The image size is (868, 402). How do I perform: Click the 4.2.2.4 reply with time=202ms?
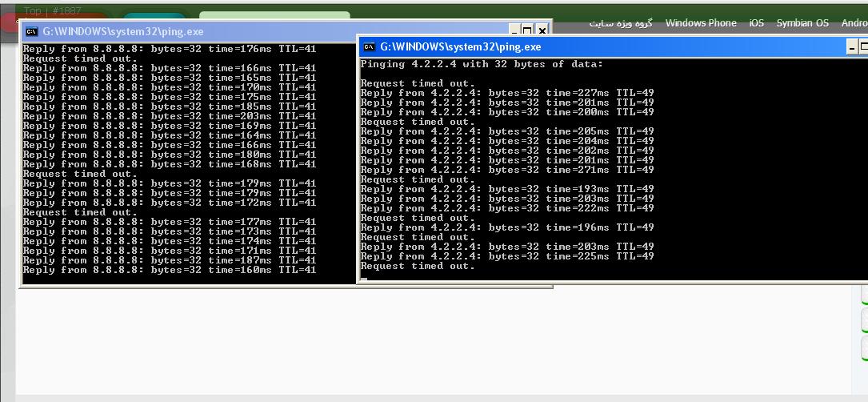(507, 151)
